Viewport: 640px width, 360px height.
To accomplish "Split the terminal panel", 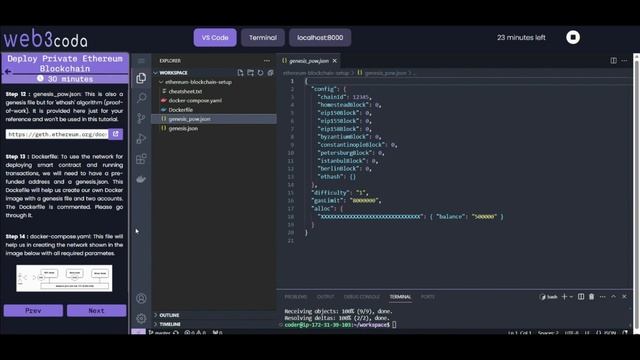I will tap(581, 297).
